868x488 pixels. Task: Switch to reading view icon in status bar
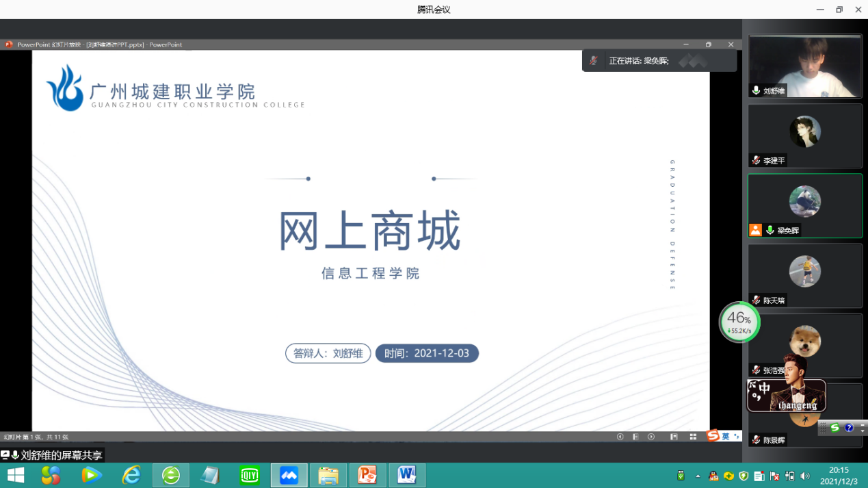point(674,437)
